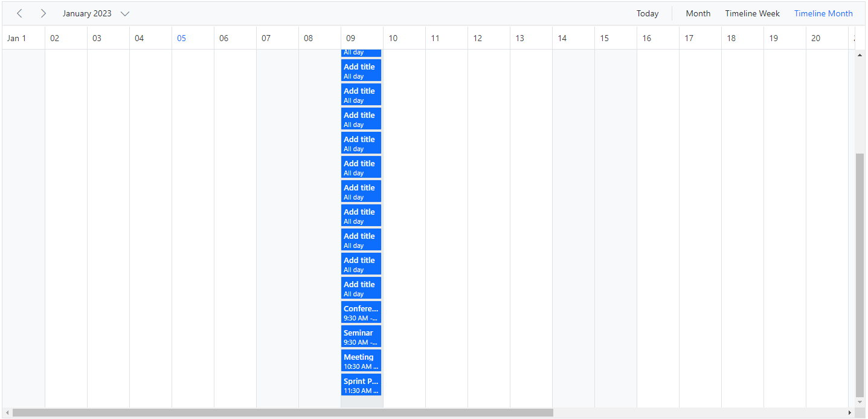Select the 02 date header

(66, 38)
